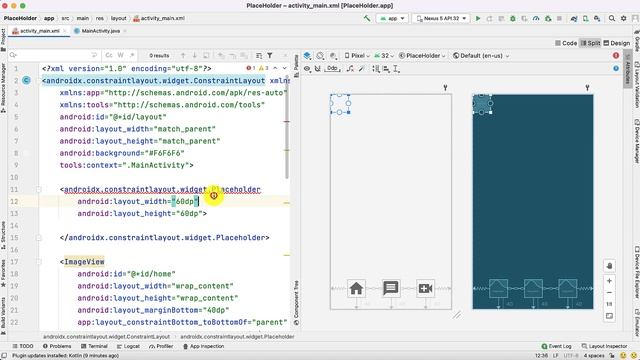Open the default margins 0dp dropdown
The width and height of the screenshot is (640, 360).
pos(332,69)
